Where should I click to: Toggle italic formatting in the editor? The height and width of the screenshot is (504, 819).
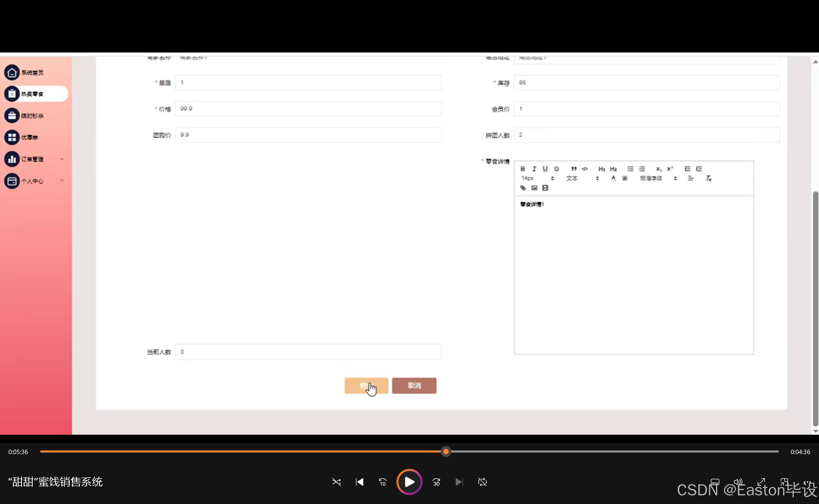click(534, 169)
